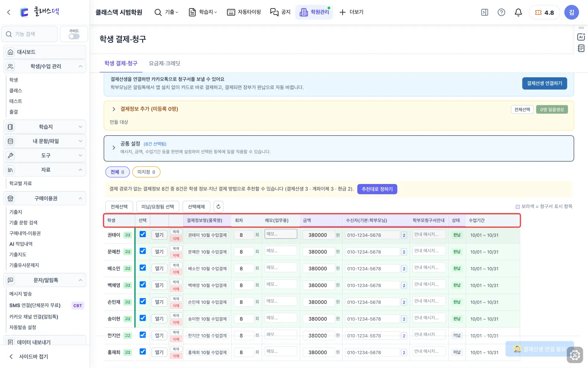The height and width of the screenshot is (368, 588).
Task: Click the 전체선택 button above the table
Action: (119, 206)
